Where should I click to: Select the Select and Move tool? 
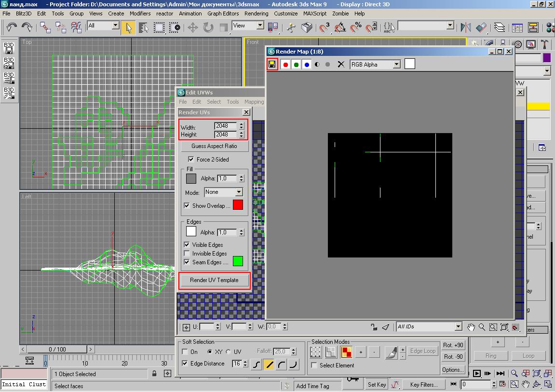(x=193, y=27)
